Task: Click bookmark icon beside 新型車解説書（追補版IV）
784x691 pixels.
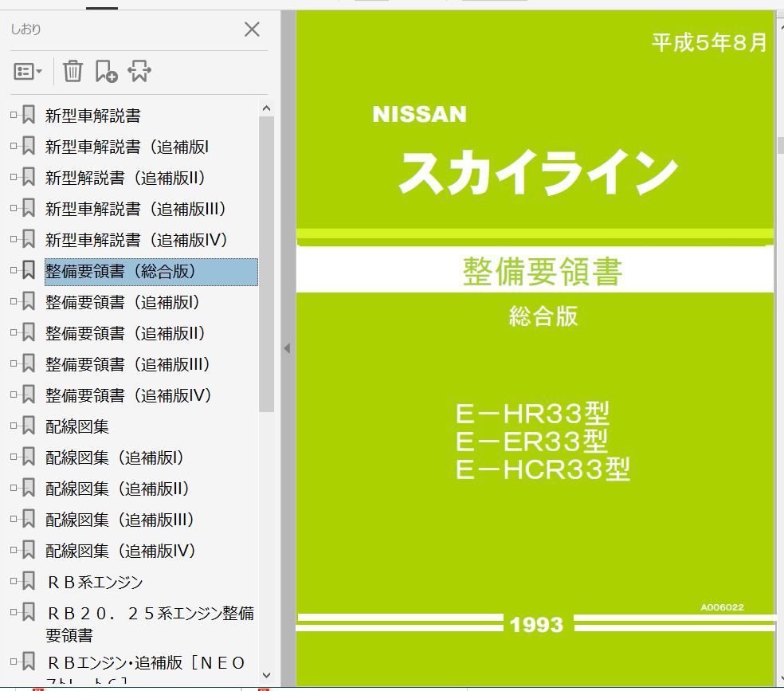Action: 29,238
